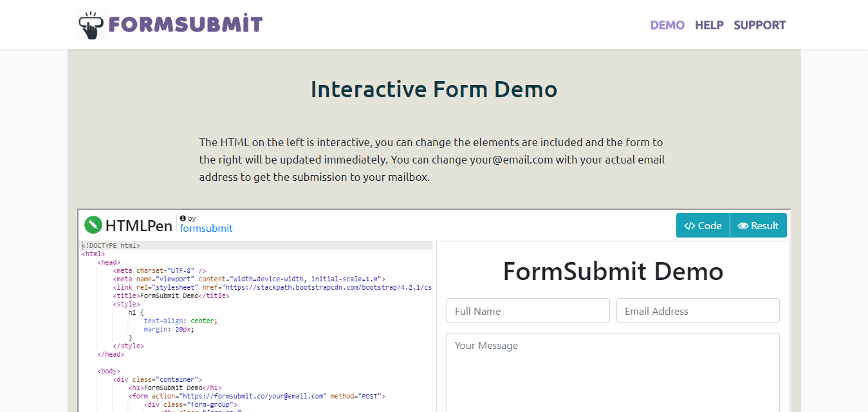Click the FormSubmit hand-pointer logo icon
Screen dimensions: 868x412
tap(92, 25)
